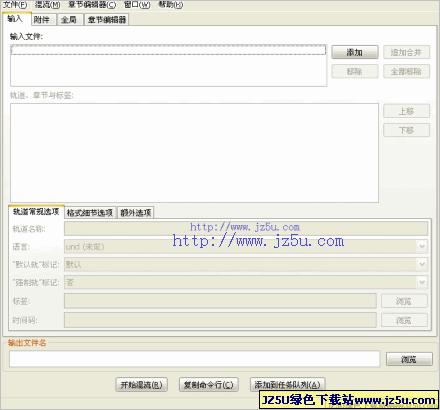Screen dimensions: 440x410
Task: Select the 格式细节选项 tab
Action: pyautogui.click(x=90, y=213)
